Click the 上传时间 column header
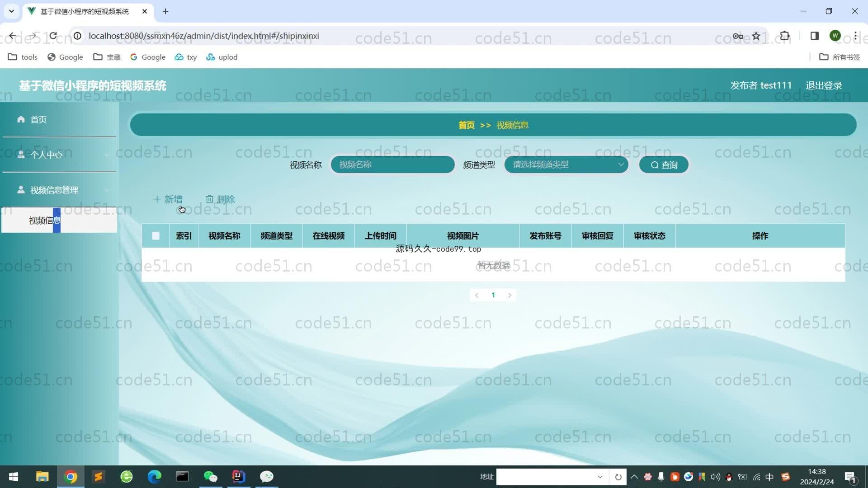Viewport: 868px width, 488px height. point(380,236)
